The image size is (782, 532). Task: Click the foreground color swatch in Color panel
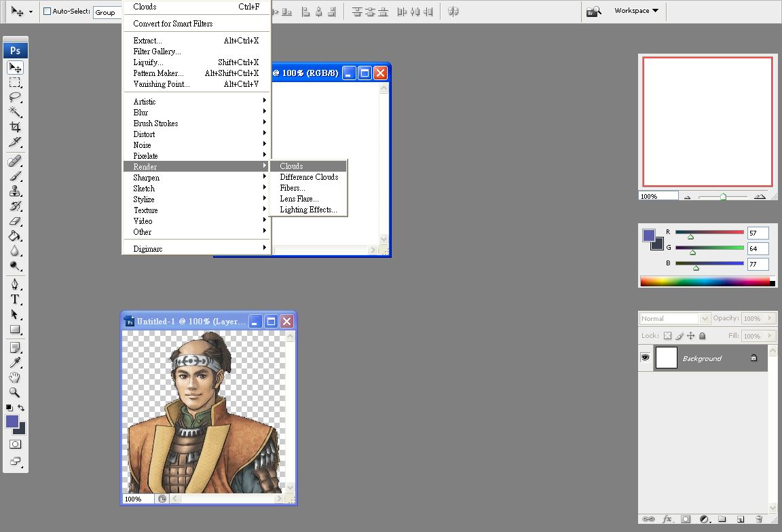648,235
